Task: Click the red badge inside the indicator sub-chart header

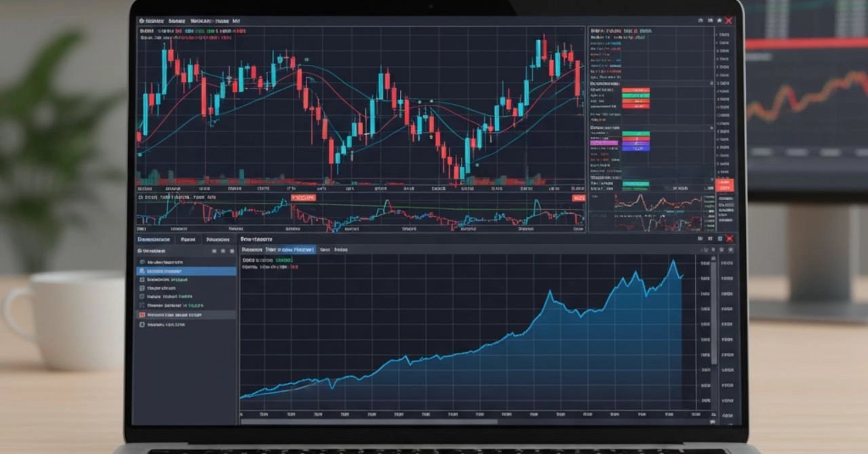Action: [x=303, y=197]
